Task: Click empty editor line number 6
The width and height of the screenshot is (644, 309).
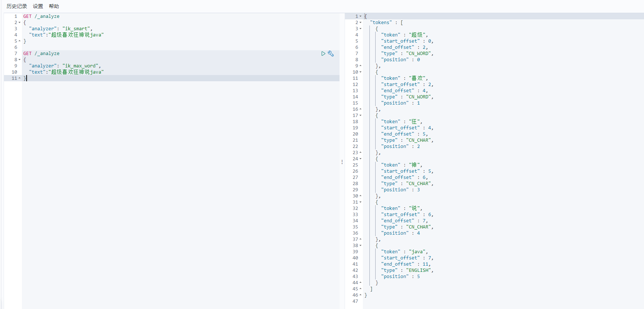Action: [x=16, y=47]
